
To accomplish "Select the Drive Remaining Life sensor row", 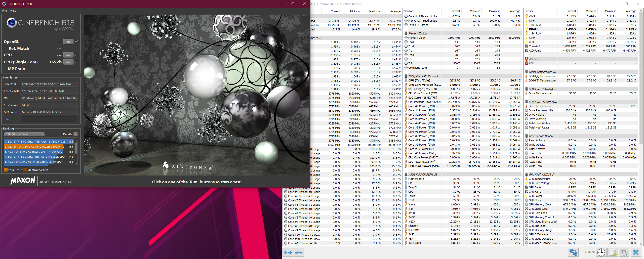I will pyautogui.click(x=581, y=110).
